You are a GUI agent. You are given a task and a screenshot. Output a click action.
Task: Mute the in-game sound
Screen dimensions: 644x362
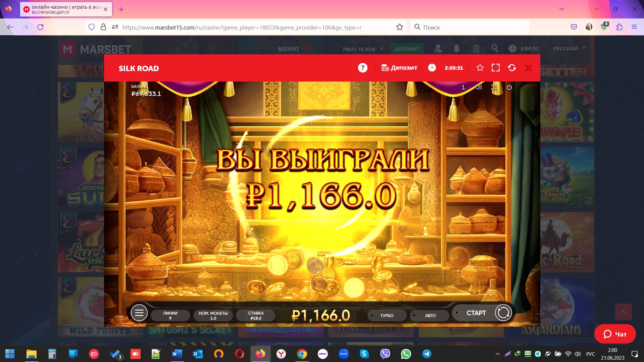point(479,87)
